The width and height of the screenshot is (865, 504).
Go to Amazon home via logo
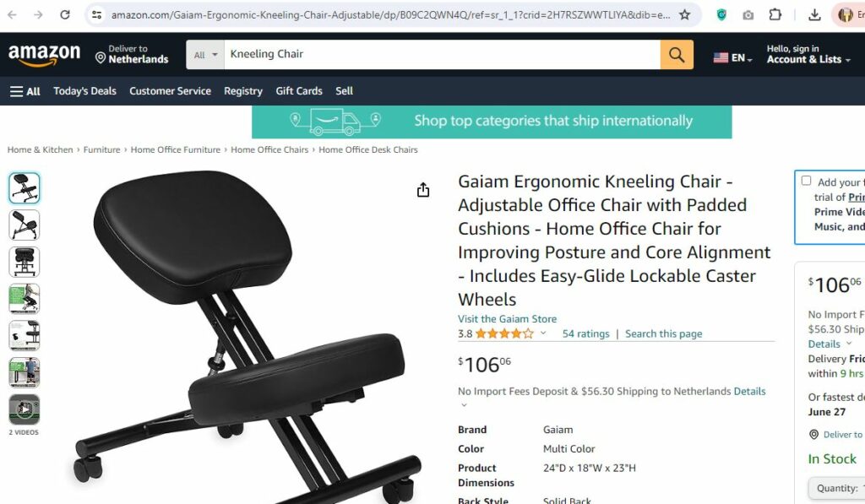point(44,55)
